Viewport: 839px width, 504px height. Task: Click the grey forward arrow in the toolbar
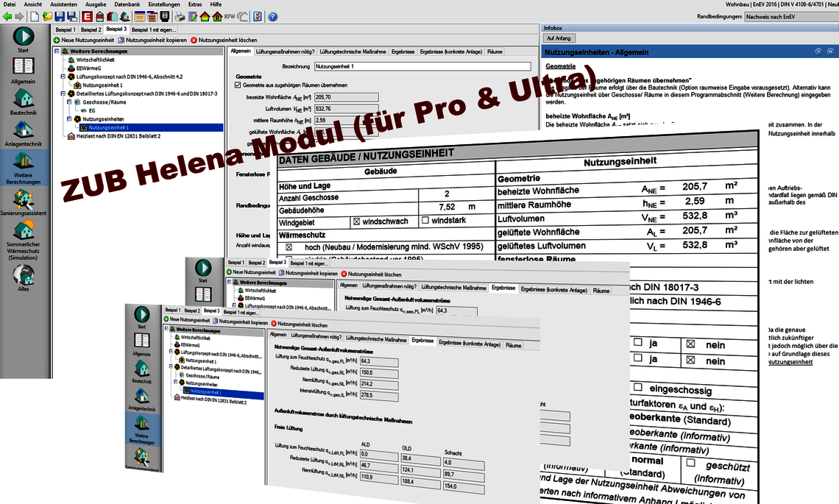(19, 17)
